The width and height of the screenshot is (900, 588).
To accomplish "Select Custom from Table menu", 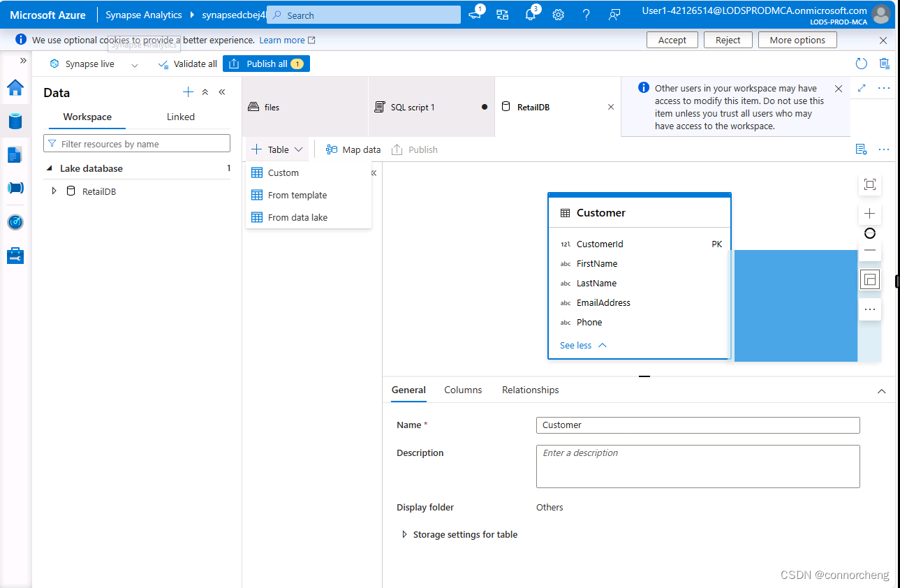I will [x=309, y=172].
